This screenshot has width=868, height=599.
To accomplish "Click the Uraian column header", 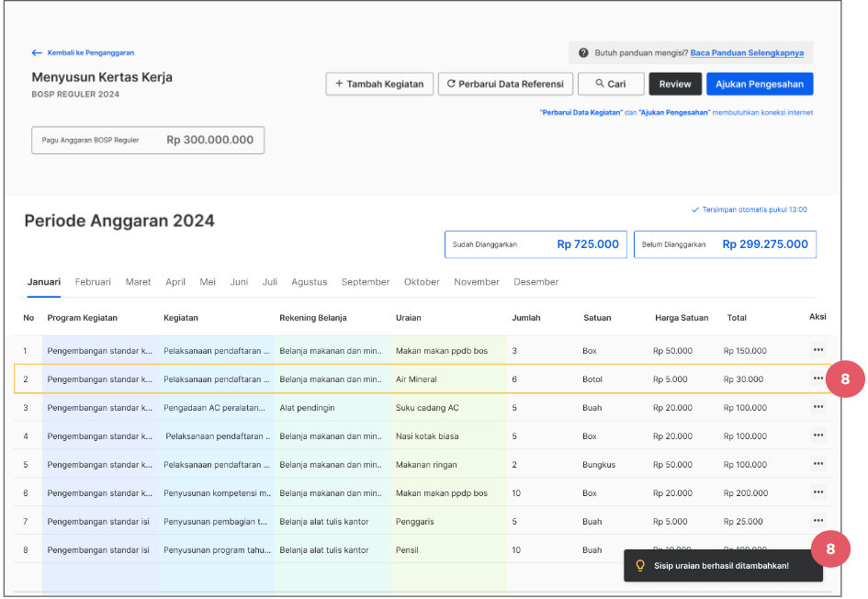I will click(409, 318).
